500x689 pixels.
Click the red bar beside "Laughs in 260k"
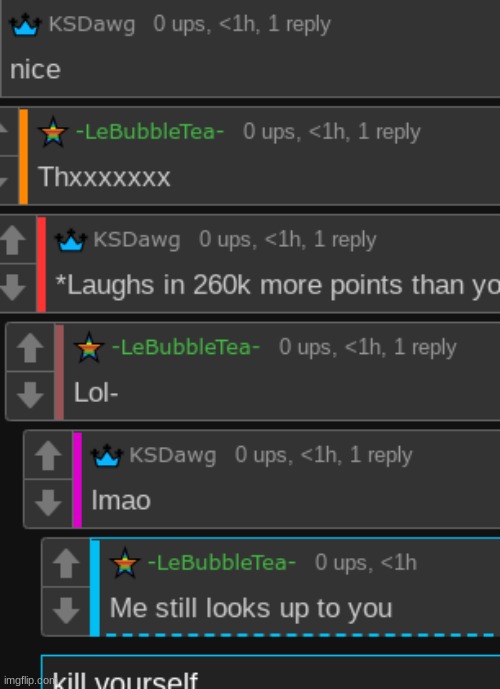pos(41,264)
